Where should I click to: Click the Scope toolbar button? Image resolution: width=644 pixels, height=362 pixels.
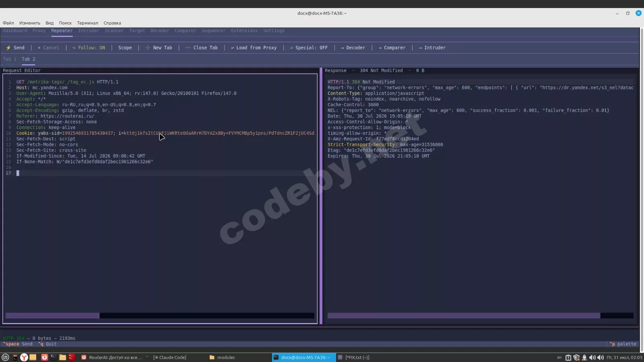point(125,47)
